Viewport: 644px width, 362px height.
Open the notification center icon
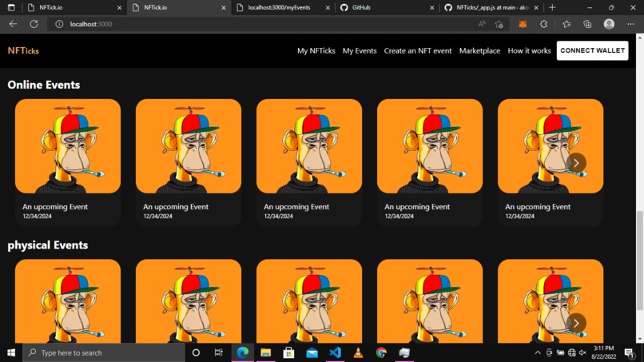click(630, 352)
